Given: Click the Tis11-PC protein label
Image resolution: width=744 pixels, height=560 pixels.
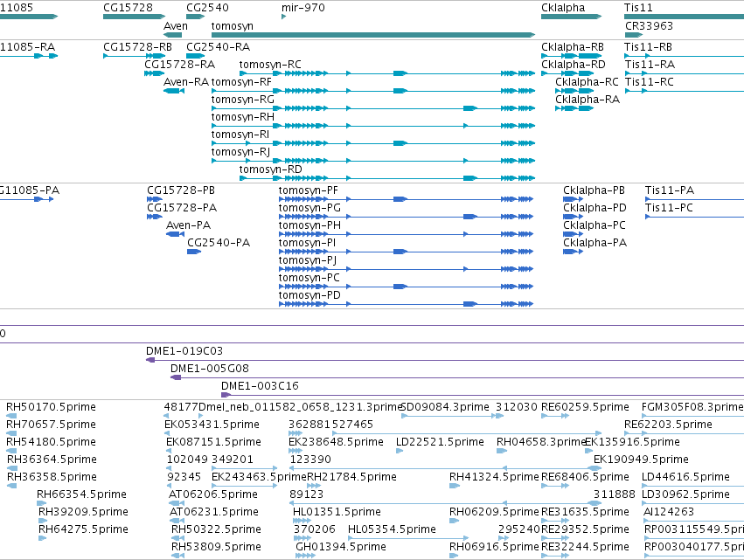Looking at the screenshot, I should point(669,208).
